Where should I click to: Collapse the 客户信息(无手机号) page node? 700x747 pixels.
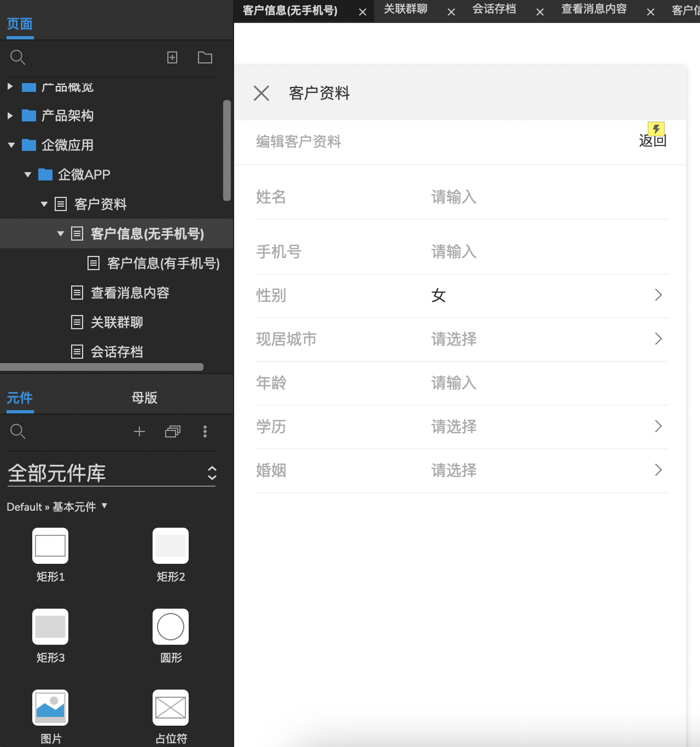(x=60, y=234)
